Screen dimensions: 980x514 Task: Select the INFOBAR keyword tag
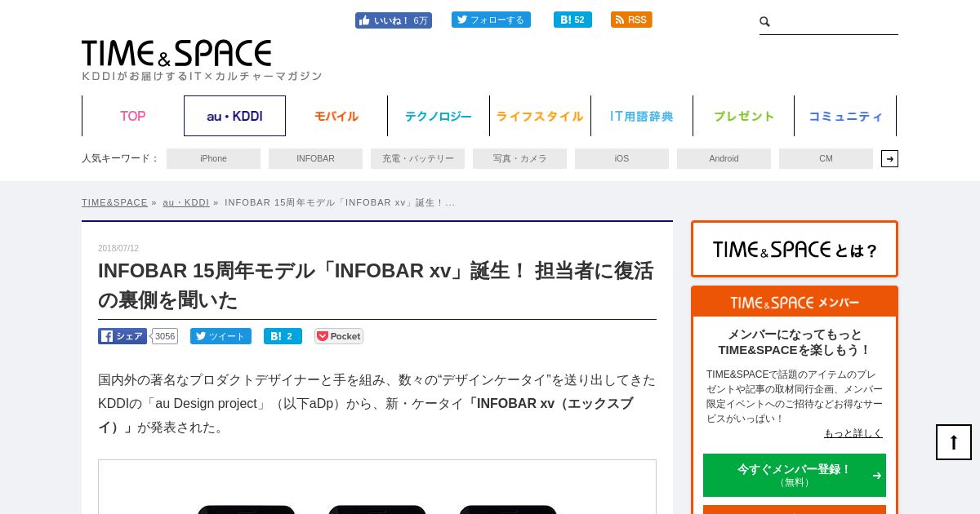tap(315, 158)
